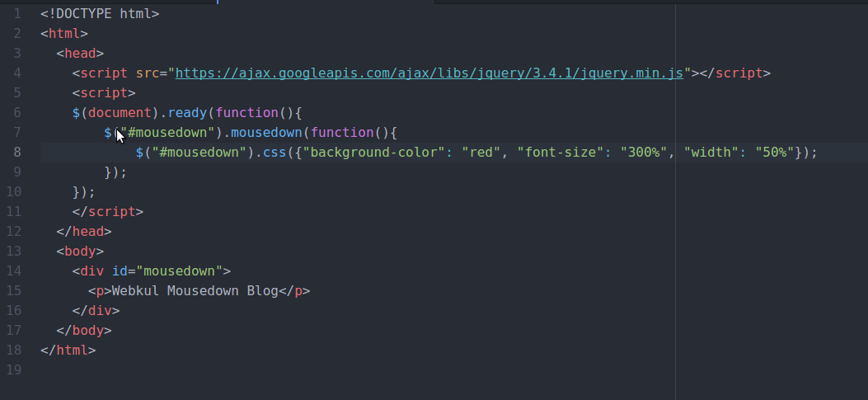Click gutter line number 17
The image size is (868, 400).
[x=14, y=331]
